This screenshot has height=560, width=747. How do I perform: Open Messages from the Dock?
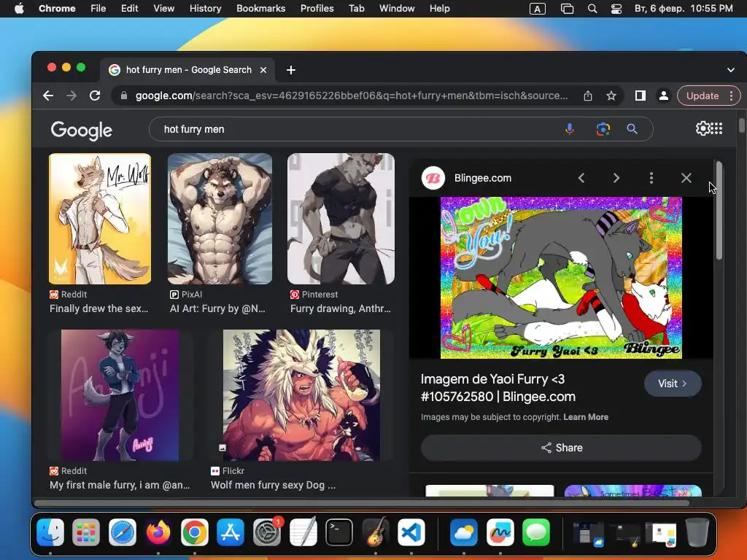pos(536,532)
